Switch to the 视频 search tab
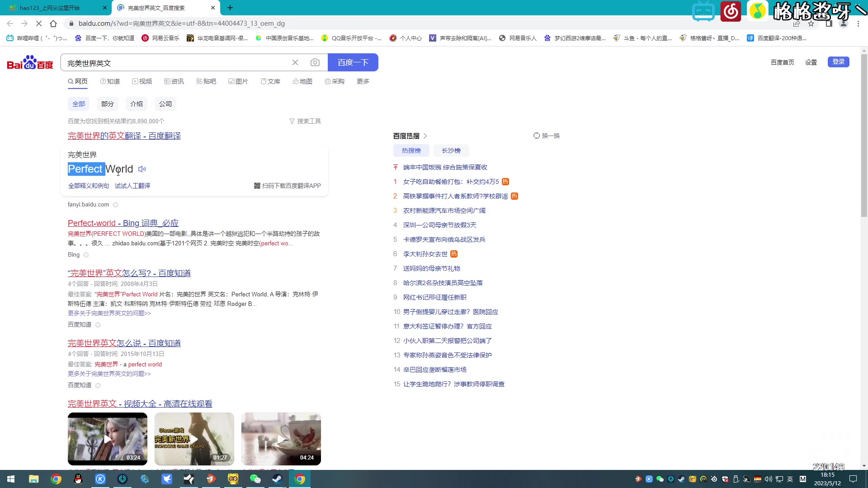 click(142, 81)
